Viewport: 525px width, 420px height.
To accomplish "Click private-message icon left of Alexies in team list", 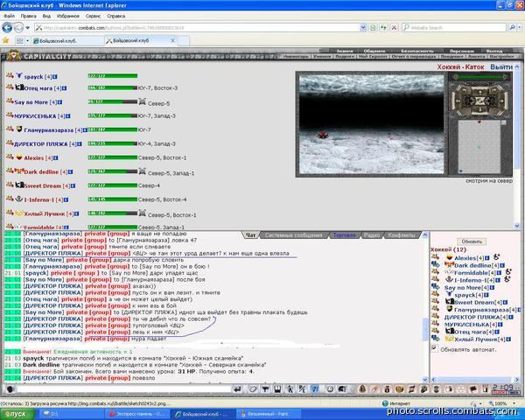I will pos(10,157).
